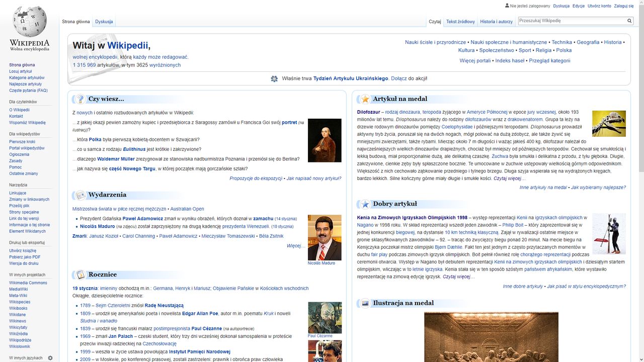Open 'Wikimedia Commons' in the sidebar
The width and height of the screenshot is (644, 362).
pos(28,283)
